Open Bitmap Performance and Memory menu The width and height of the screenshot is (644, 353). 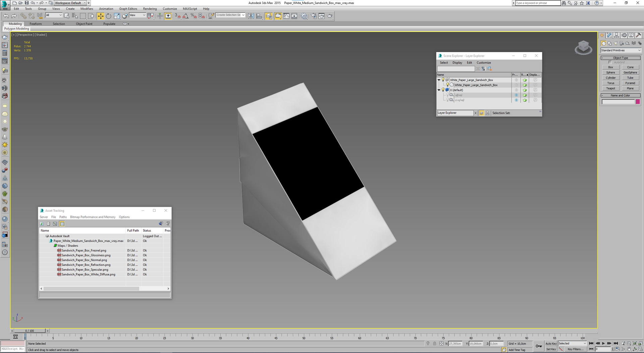pyautogui.click(x=93, y=217)
